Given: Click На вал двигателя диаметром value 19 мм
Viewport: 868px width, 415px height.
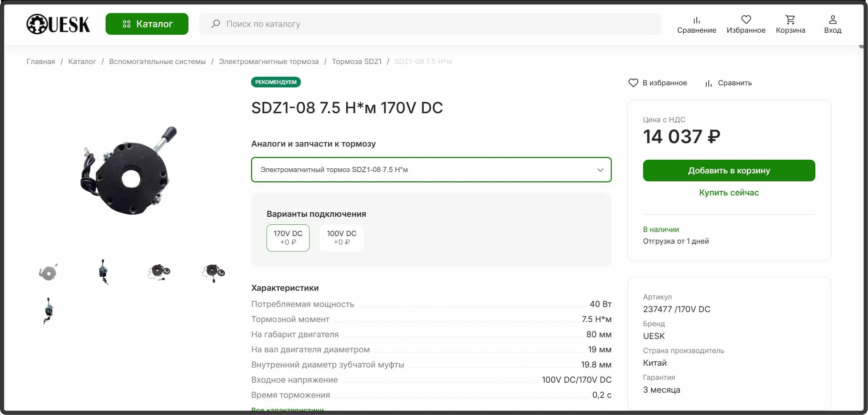Looking at the screenshot, I should pos(600,349).
